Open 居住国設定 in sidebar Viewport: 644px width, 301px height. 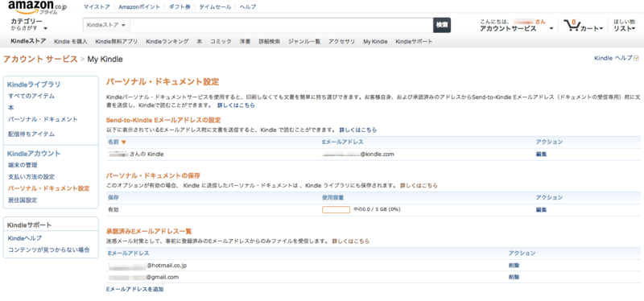(x=23, y=200)
